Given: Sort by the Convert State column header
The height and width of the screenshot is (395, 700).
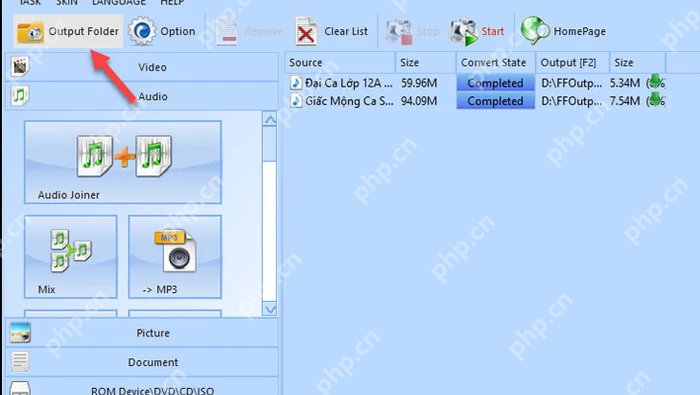Looking at the screenshot, I should pyautogui.click(x=496, y=62).
